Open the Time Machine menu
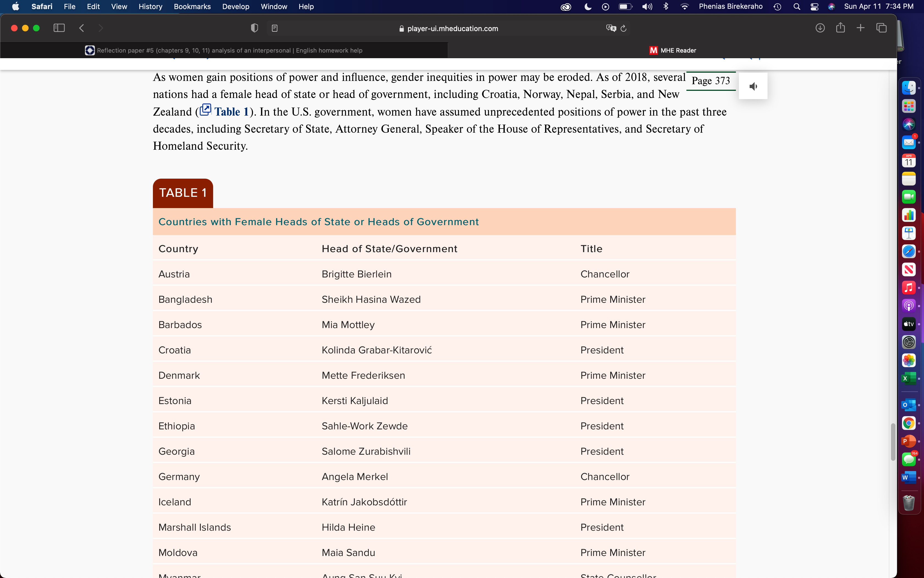 coord(777,7)
